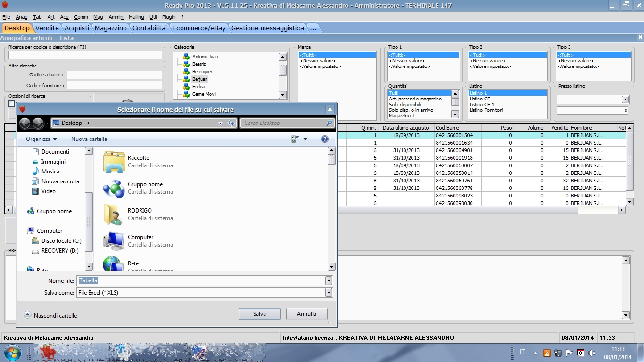The width and height of the screenshot is (644, 362).
Task: Close the save file dialog
Action: tap(330, 109)
